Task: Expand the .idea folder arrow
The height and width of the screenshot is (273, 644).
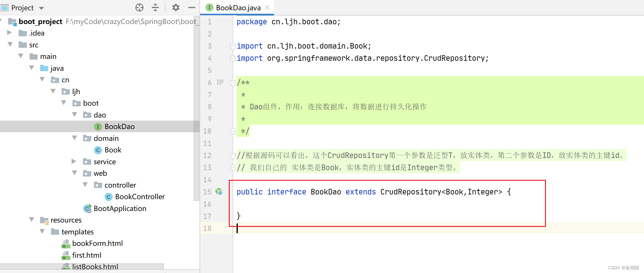Action: click(x=9, y=33)
